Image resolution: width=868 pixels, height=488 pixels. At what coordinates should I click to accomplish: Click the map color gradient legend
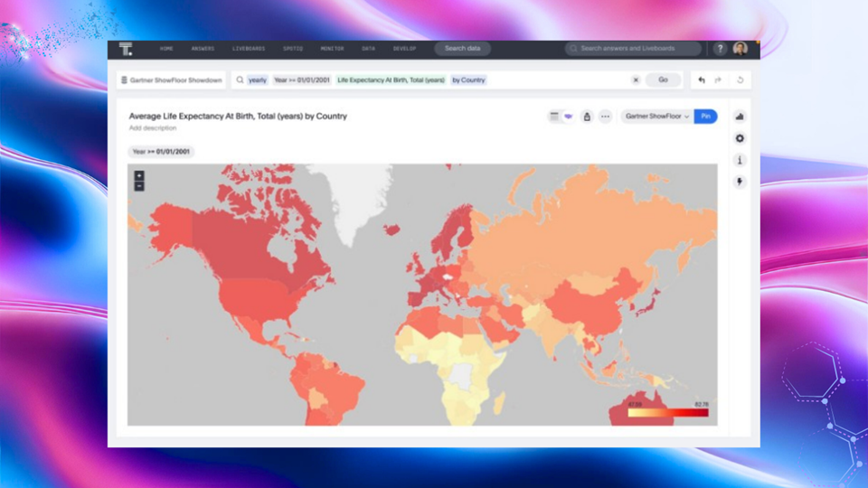click(x=668, y=413)
